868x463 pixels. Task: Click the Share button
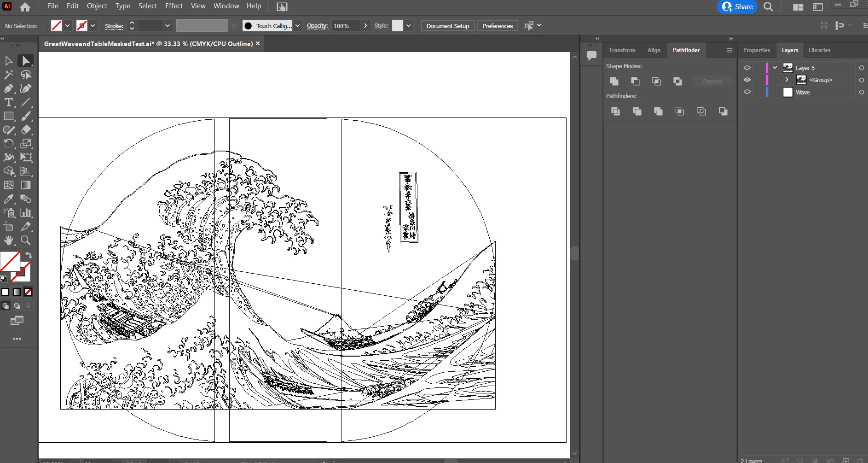coord(737,7)
